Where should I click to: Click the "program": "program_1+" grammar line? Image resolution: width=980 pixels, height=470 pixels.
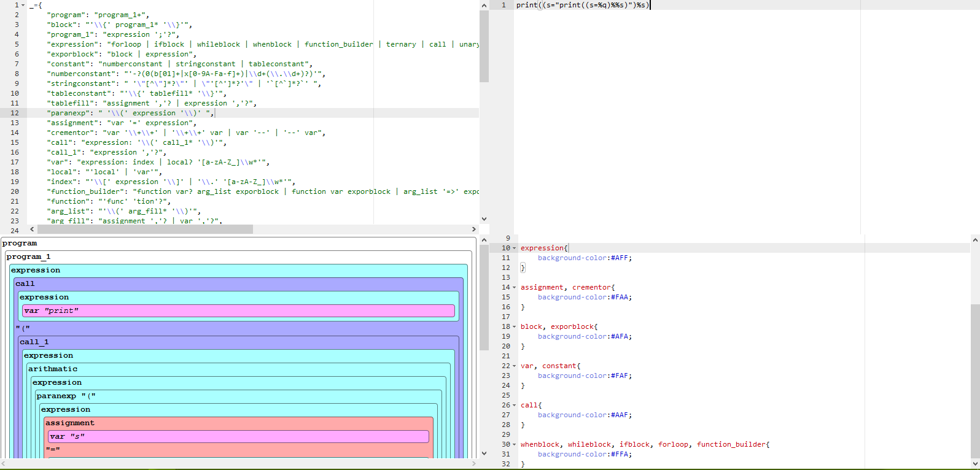click(98, 15)
